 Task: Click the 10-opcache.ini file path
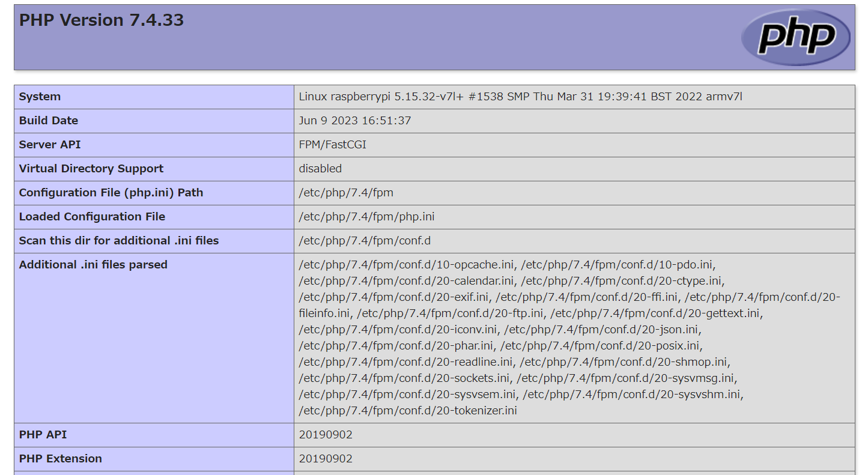[x=407, y=265]
